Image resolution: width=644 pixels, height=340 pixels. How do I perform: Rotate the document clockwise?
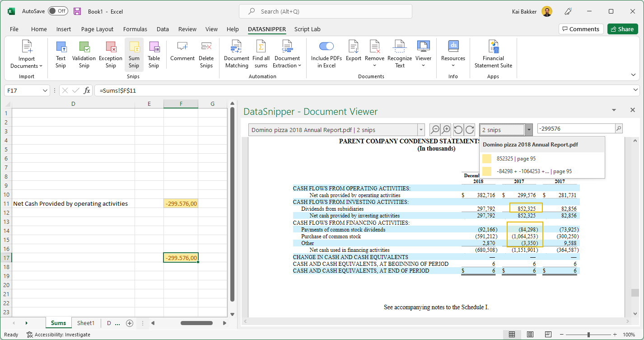pyautogui.click(x=470, y=130)
